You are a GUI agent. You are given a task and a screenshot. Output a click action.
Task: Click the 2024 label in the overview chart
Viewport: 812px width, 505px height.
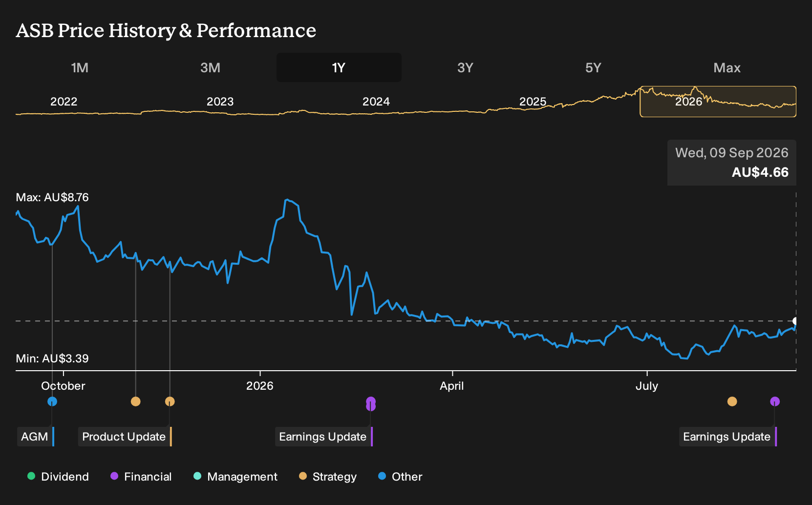(376, 102)
